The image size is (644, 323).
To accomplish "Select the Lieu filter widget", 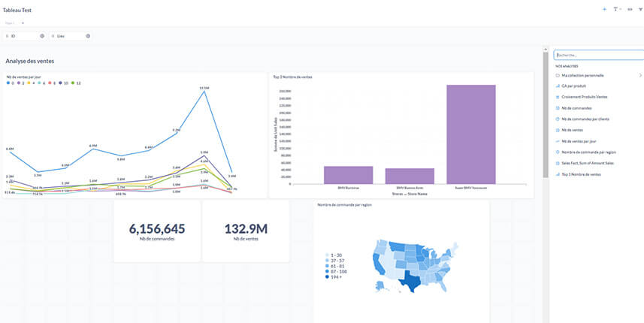I will click(71, 36).
